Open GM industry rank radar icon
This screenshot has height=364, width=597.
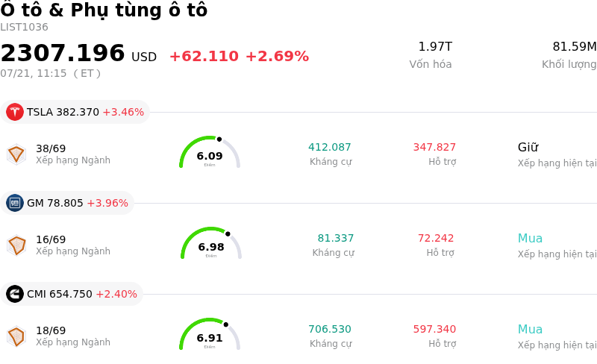[16, 245]
